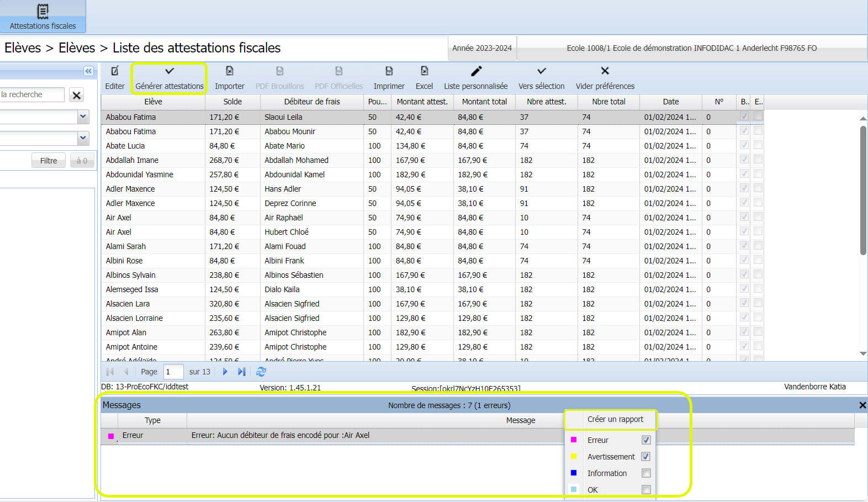This screenshot has height=502, width=868.
Task: Open the first dropdown in the filter panel
Action: [83, 117]
